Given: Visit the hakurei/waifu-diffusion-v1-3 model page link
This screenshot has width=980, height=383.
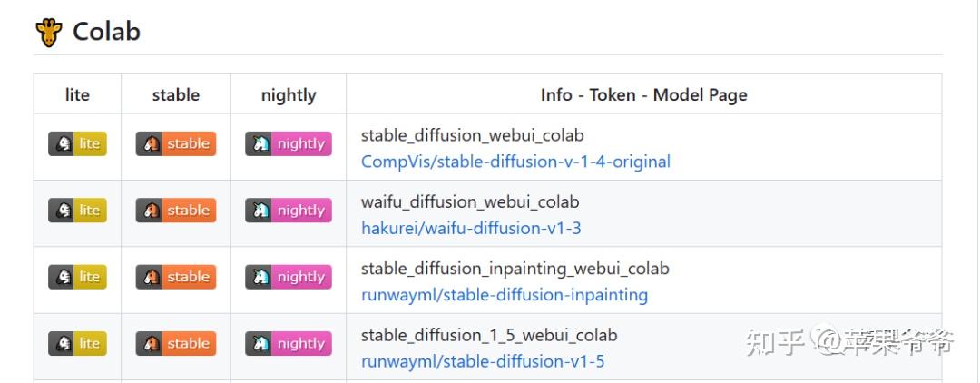Looking at the screenshot, I should point(471,228).
